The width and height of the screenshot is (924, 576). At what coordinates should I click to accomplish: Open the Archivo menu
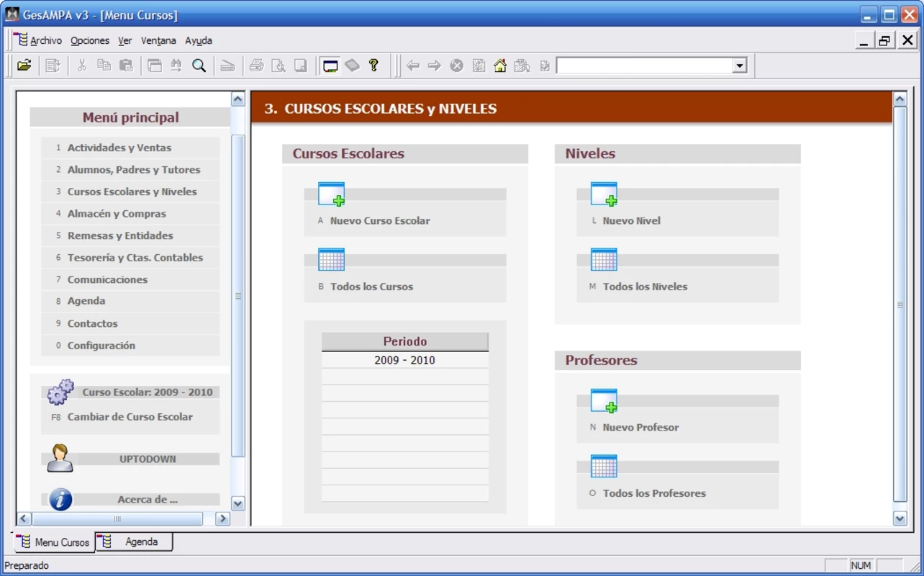pos(45,40)
